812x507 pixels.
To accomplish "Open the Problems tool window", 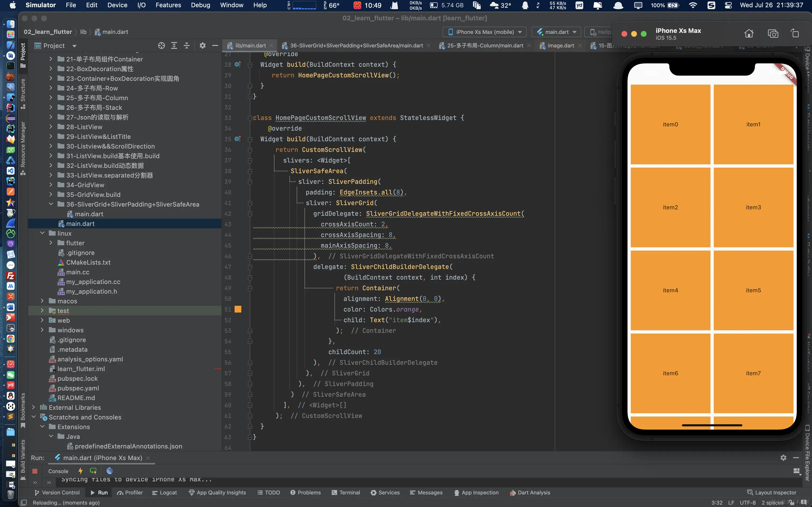I will coord(305,492).
